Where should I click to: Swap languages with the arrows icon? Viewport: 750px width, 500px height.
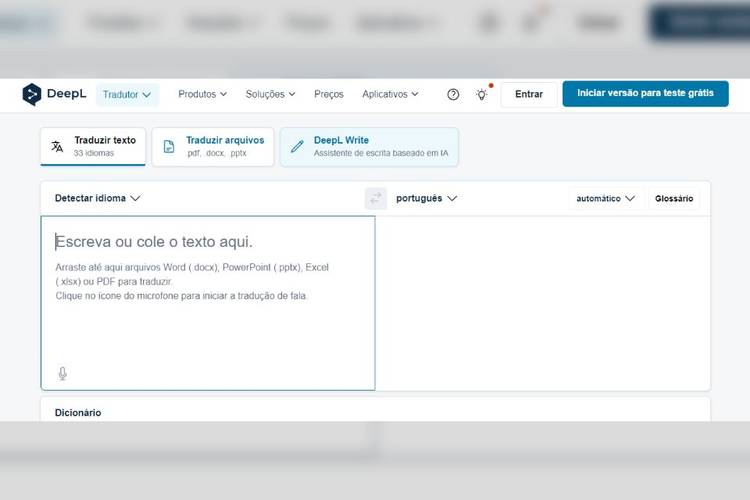click(x=376, y=198)
